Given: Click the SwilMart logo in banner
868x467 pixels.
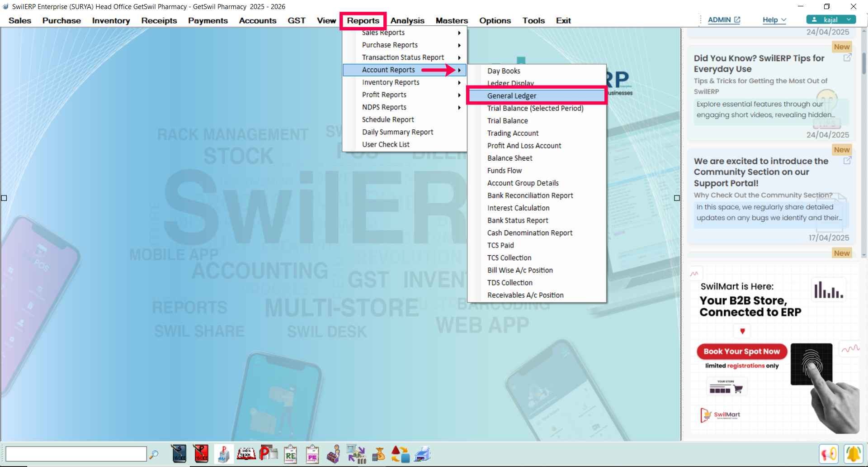Looking at the screenshot, I should pos(721,415).
